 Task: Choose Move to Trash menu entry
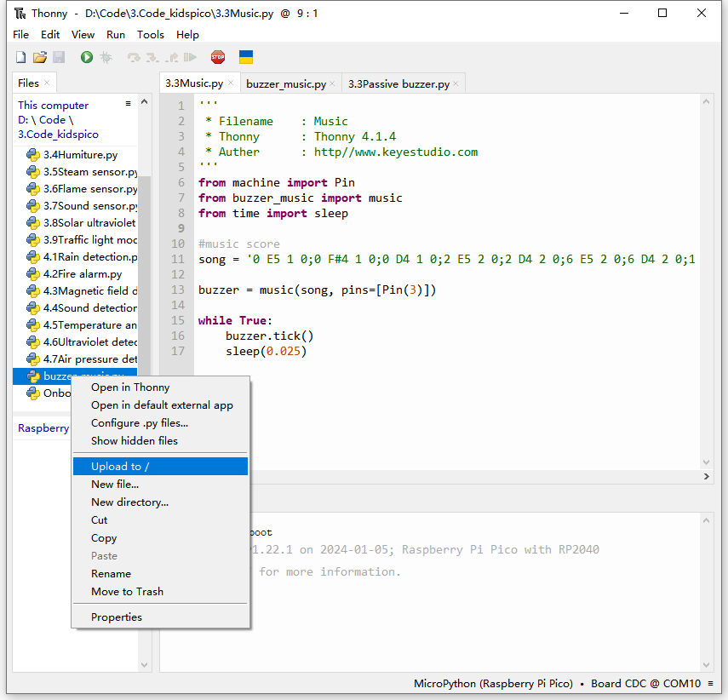(x=160, y=592)
